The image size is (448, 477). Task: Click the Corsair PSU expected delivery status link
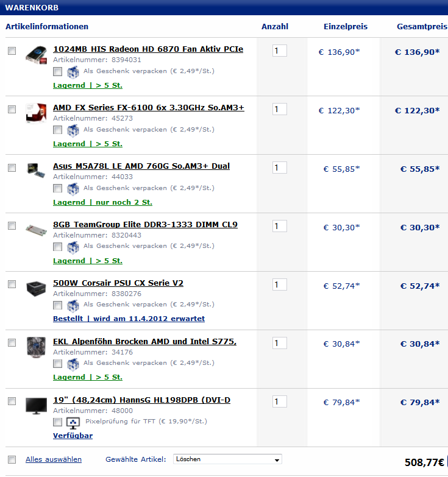(x=129, y=319)
